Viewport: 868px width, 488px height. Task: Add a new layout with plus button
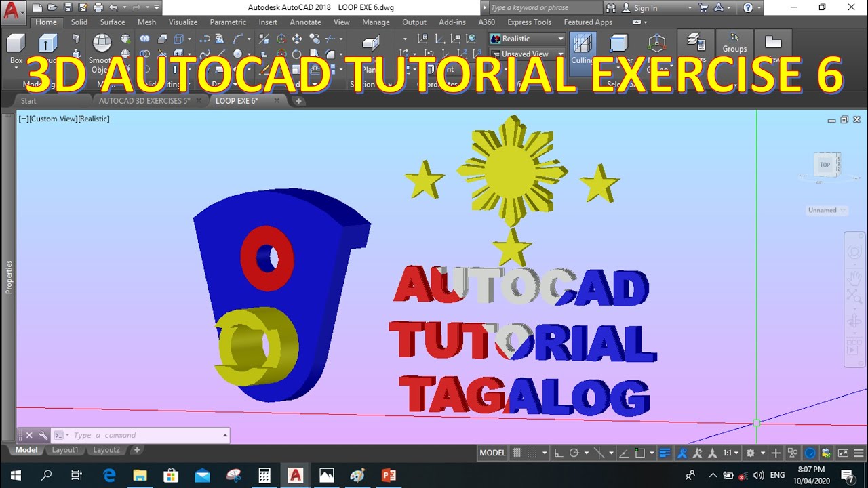136,450
